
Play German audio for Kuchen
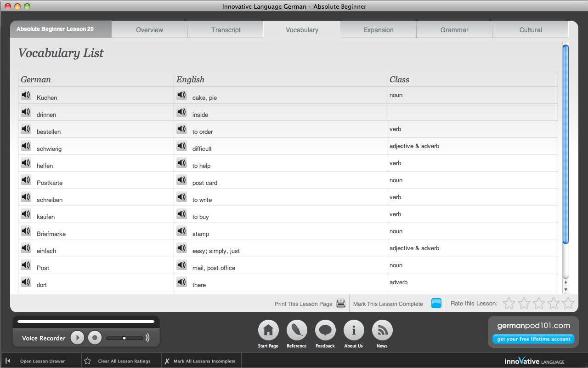[26, 95]
